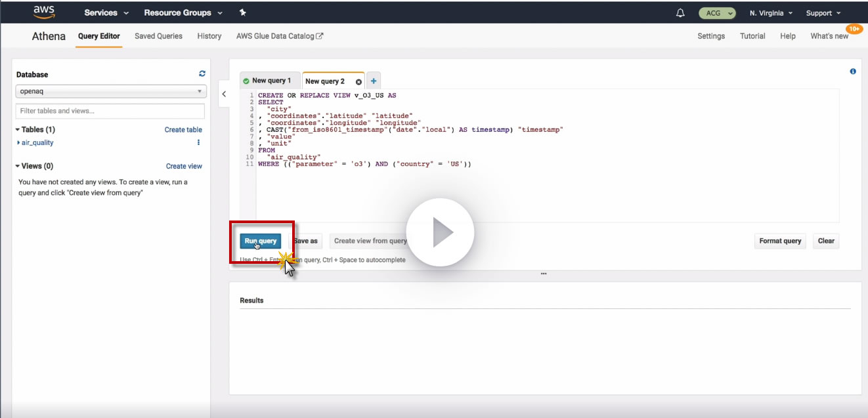Open the air_quality table options menu

(199, 142)
